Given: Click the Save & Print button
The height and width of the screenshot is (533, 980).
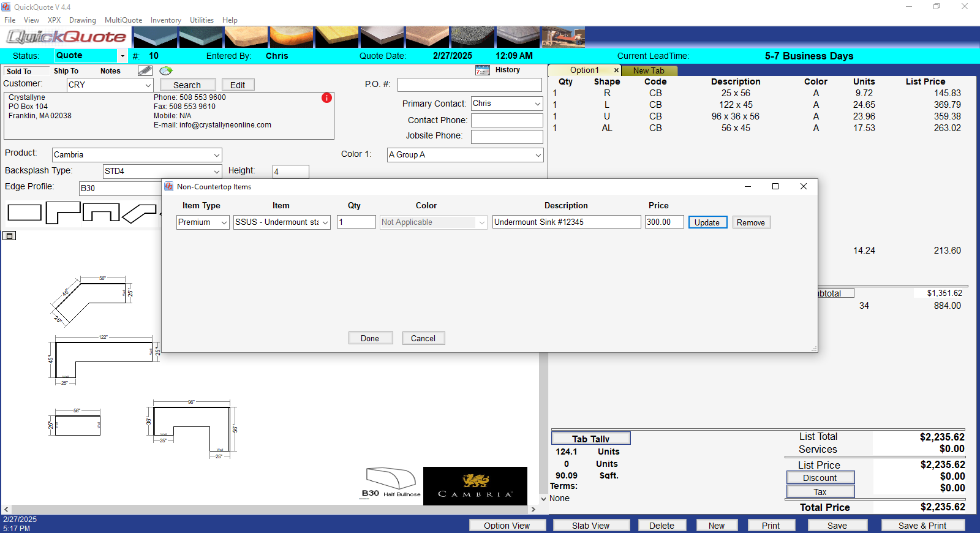Looking at the screenshot, I should coord(922,526).
